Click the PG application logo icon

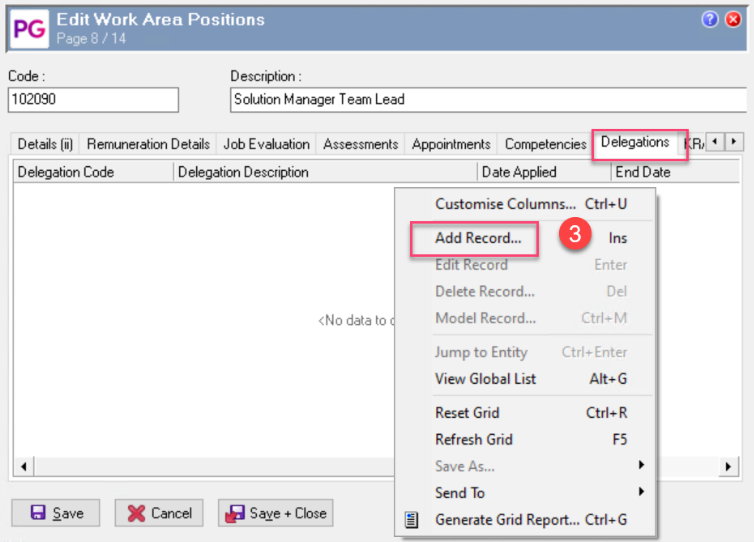click(x=28, y=29)
